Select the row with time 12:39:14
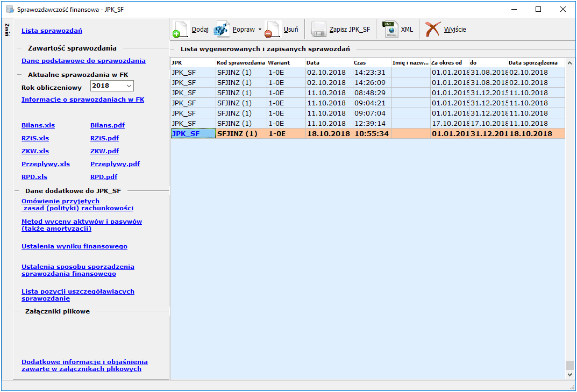Image resolution: width=577 pixels, height=392 pixels. pos(368,124)
